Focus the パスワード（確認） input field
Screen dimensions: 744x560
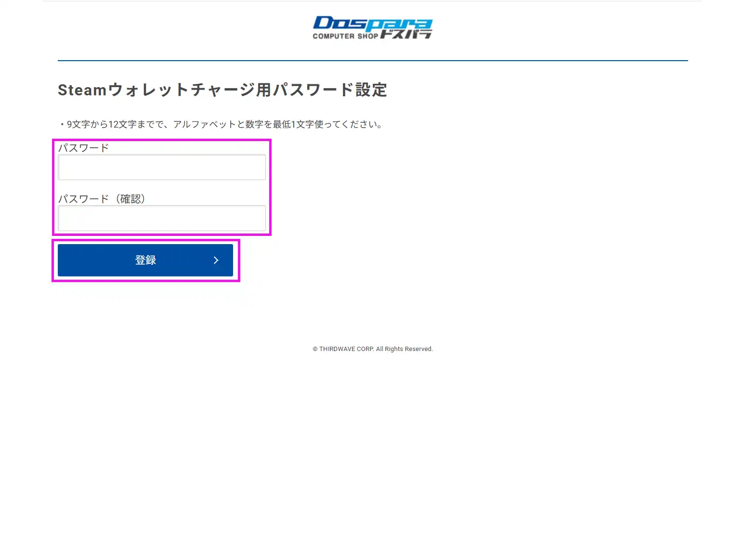point(162,218)
